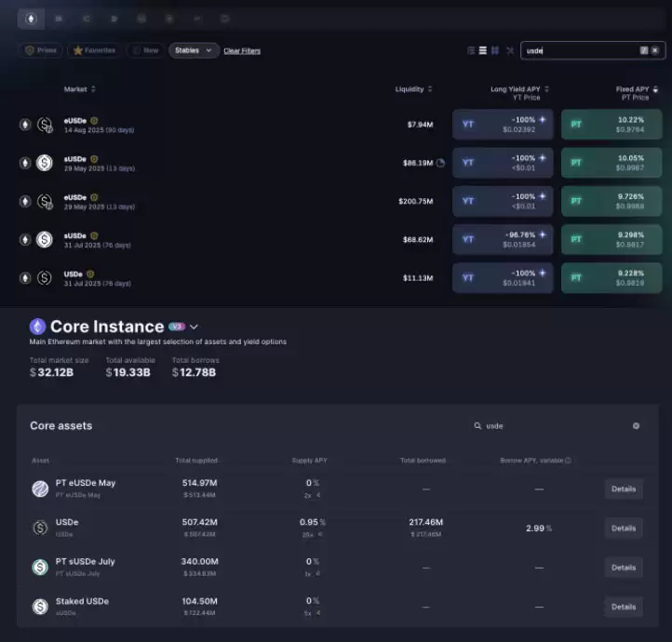Toggle the Favorites star filter
Screen dimensions: 672x642
pos(94,50)
